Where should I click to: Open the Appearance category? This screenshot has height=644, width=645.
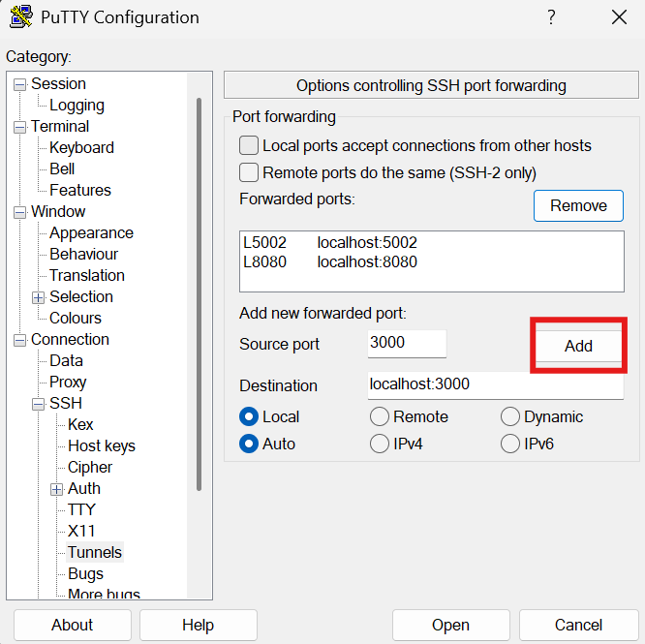pos(91,233)
